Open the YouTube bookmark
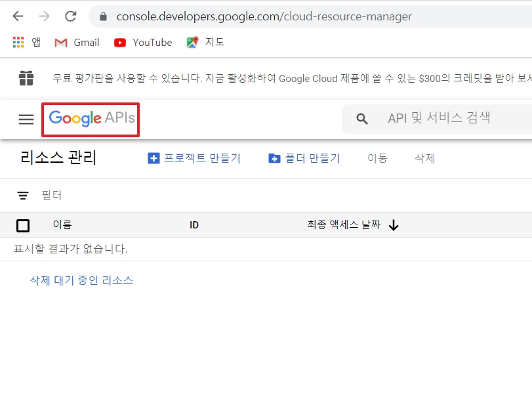 [143, 43]
